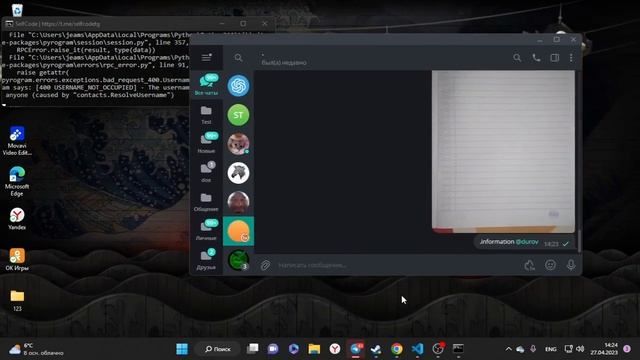The height and width of the screenshot is (360, 640).
Task: Select the 'Общение' chat folder
Action: (207, 202)
